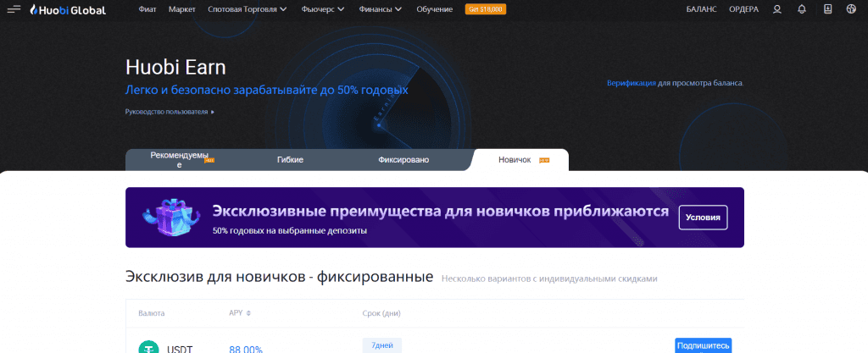Screen dimensions: 868x353
Task: Expand the Финансы dropdown menu
Action: point(380,9)
